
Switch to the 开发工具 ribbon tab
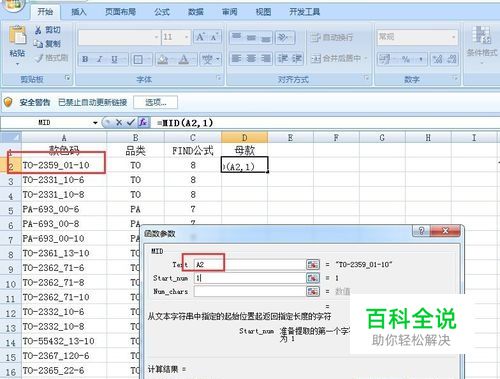(305, 12)
